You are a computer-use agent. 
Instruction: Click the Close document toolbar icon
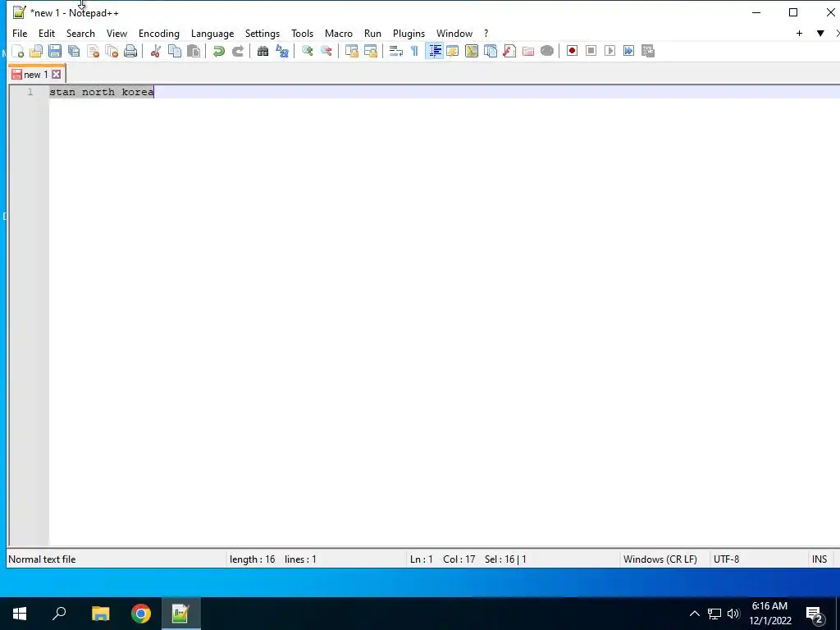[94, 51]
